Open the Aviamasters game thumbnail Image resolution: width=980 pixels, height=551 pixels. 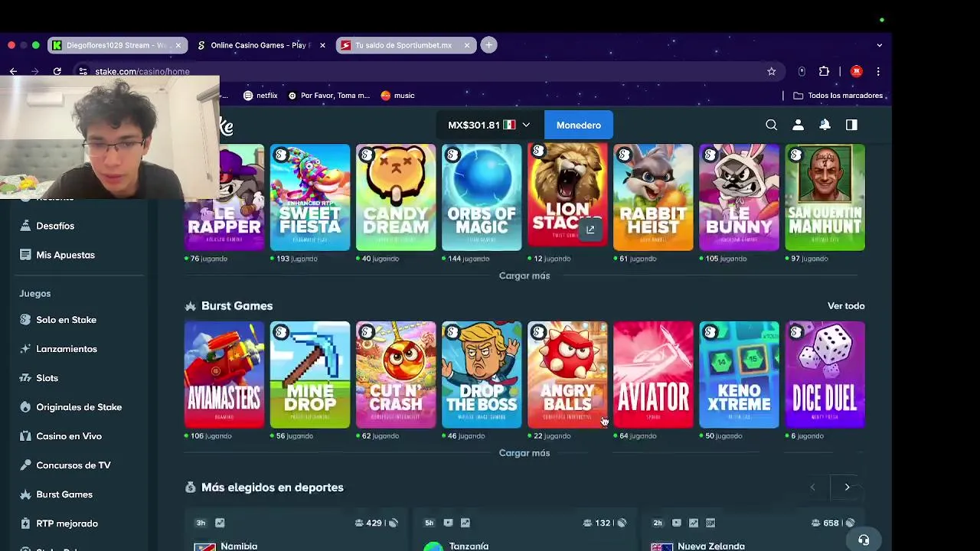[x=224, y=375]
